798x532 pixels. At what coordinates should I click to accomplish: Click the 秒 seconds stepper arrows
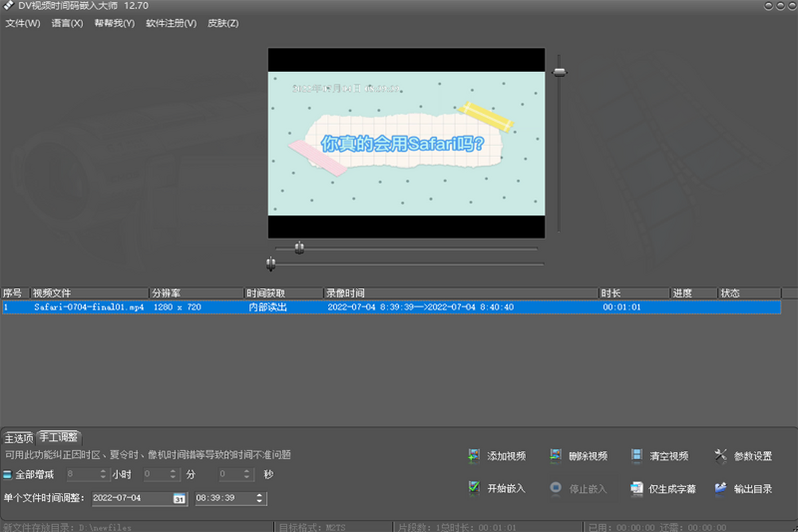tap(248, 474)
